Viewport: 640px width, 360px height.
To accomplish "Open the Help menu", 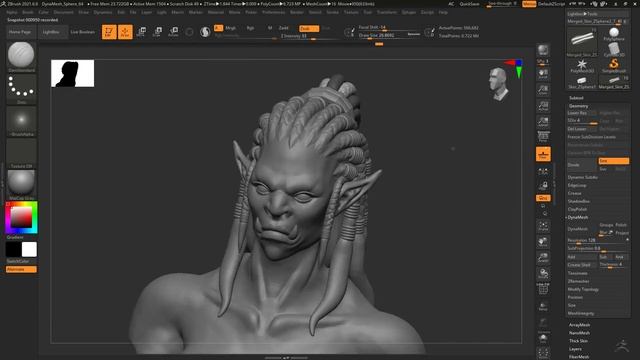I will pyautogui.click(x=443, y=12).
